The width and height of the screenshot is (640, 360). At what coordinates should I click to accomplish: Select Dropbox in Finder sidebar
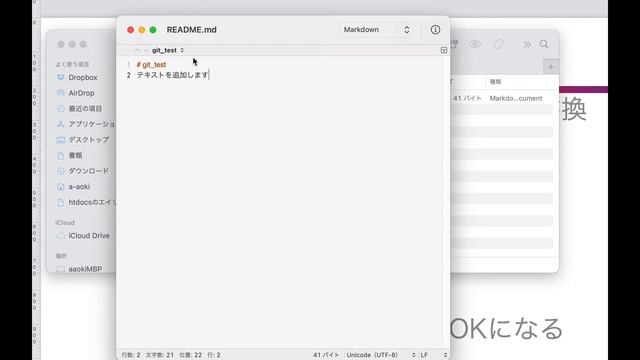click(x=83, y=78)
